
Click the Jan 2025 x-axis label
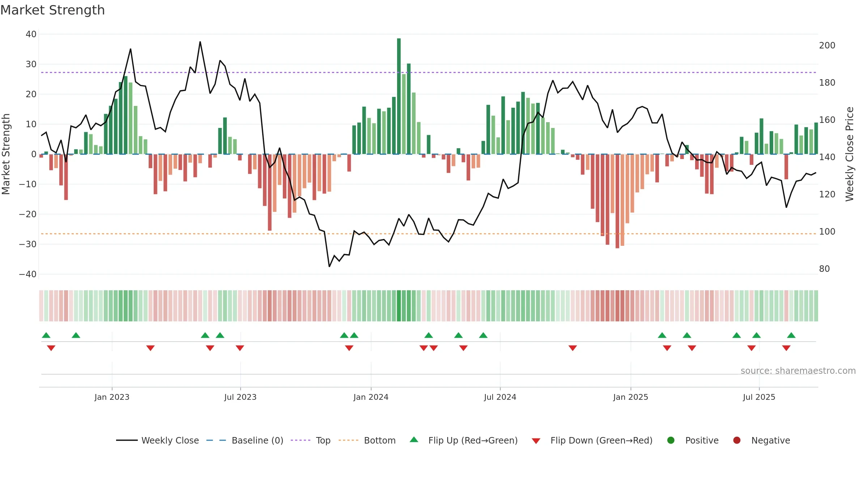click(x=631, y=397)
